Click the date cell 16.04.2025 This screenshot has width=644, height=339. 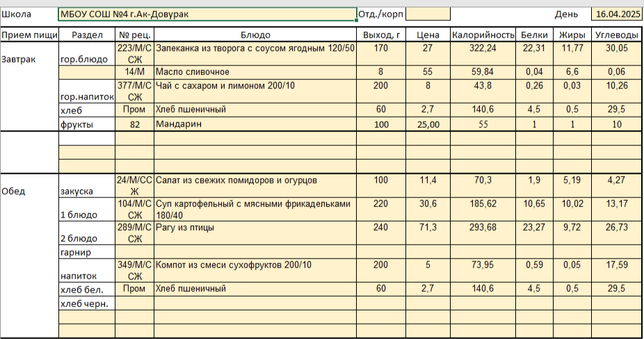point(616,15)
